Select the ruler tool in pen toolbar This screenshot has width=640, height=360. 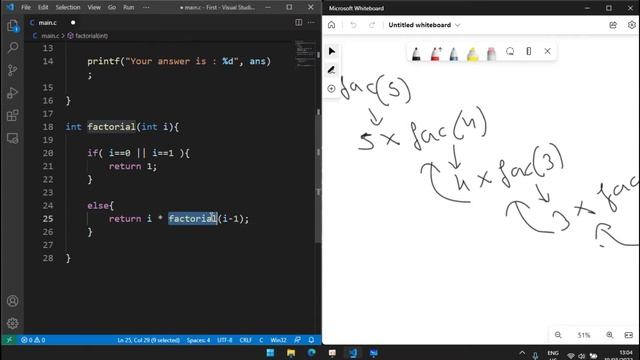529,51
